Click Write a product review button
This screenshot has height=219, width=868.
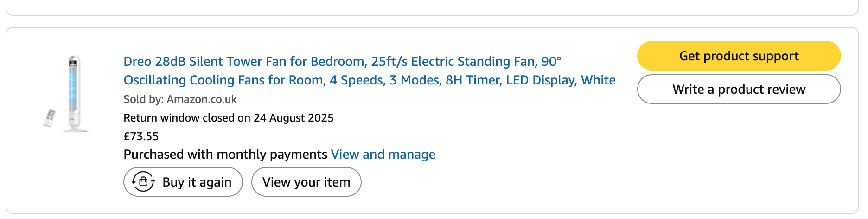(739, 89)
